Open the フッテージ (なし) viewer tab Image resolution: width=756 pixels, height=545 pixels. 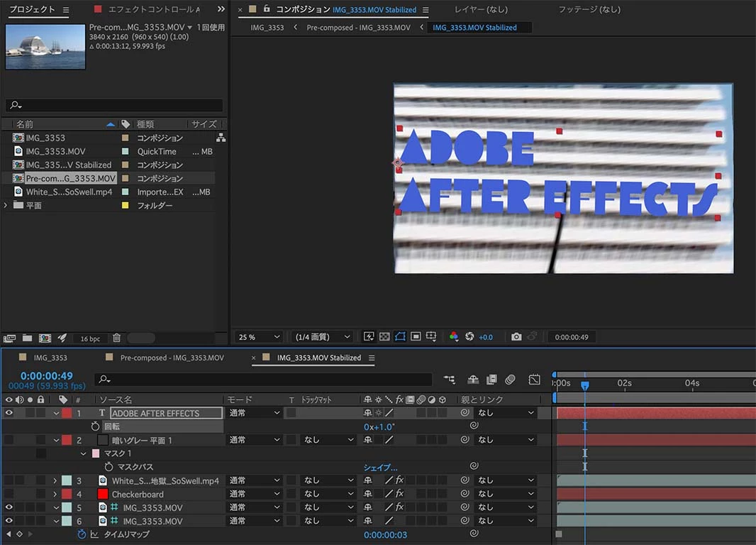[589, 9]
